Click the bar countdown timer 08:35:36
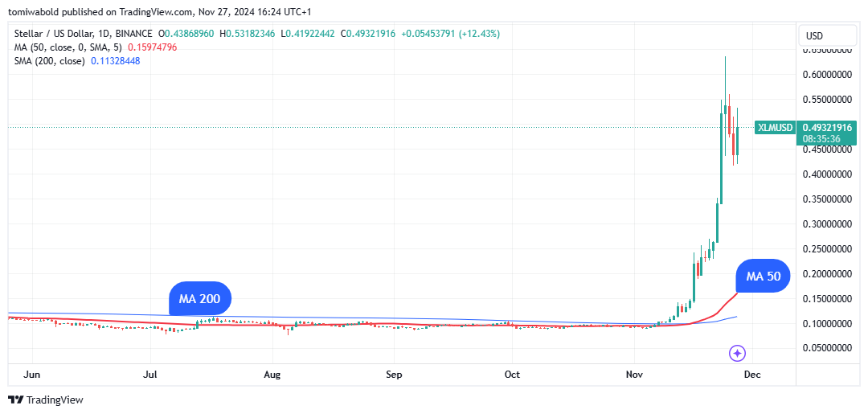The width and height of the screenshot is (868, 414). point(820,138)
